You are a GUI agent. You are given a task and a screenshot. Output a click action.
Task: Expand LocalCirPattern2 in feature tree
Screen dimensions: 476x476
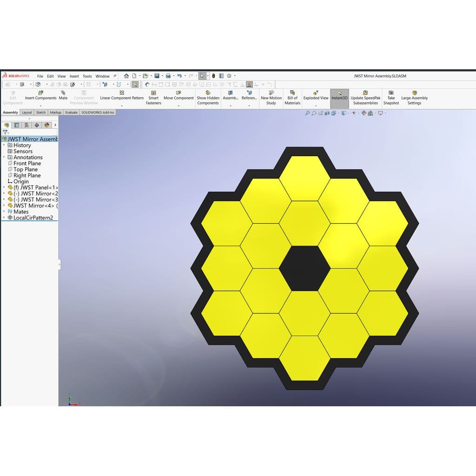(4, 218)
